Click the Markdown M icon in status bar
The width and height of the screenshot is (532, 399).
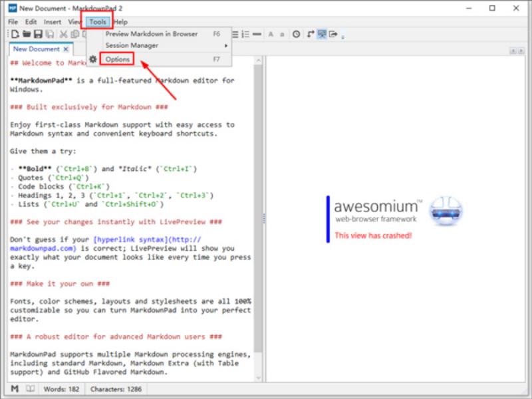(x=15, y=388)
